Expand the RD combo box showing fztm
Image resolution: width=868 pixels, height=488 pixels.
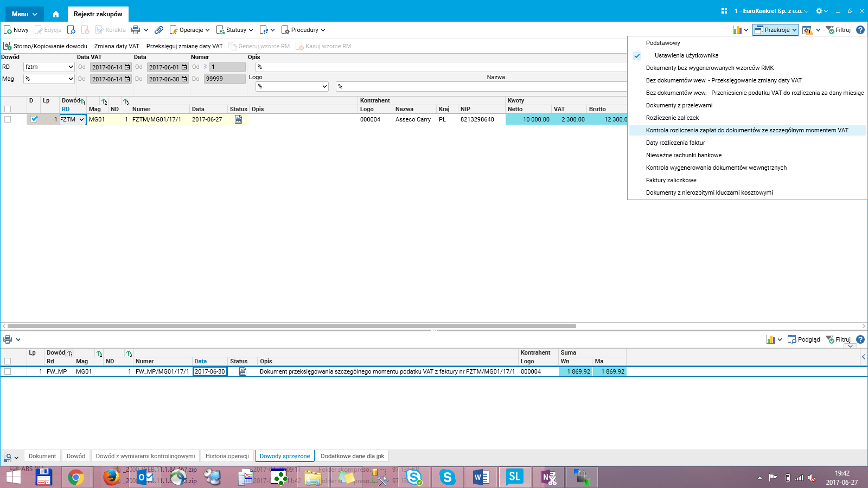(71, 67)
